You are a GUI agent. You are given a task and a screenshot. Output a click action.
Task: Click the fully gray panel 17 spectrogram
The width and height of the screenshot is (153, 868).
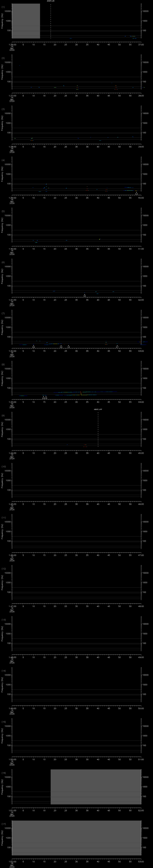pyautogui.click(x=76, y=838)
